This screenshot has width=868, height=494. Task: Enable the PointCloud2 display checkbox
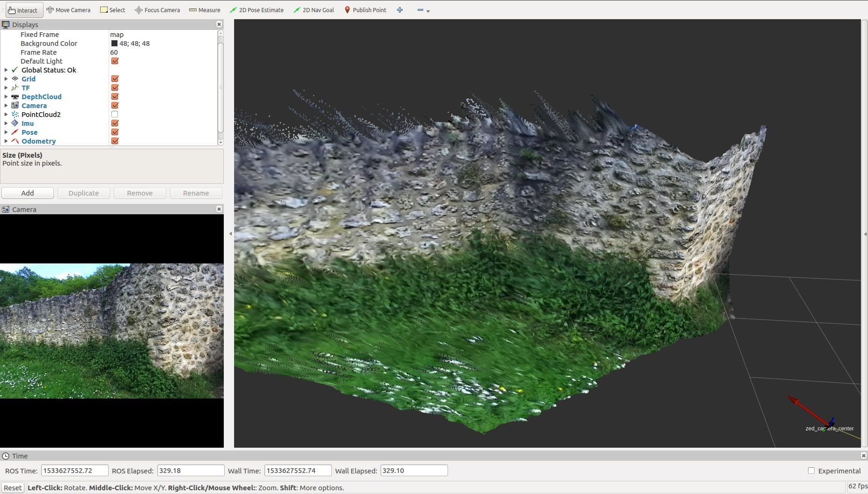115,114
